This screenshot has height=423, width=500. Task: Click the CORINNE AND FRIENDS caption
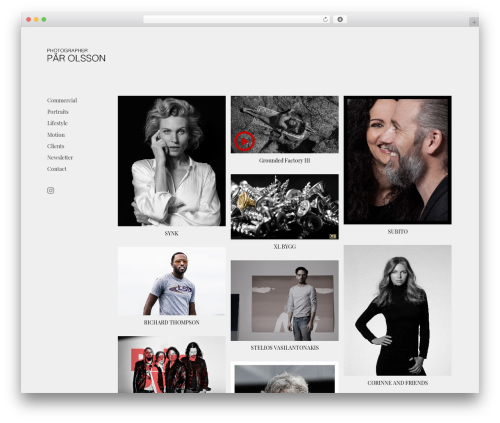pyautogui.click(x=398, y=383)
